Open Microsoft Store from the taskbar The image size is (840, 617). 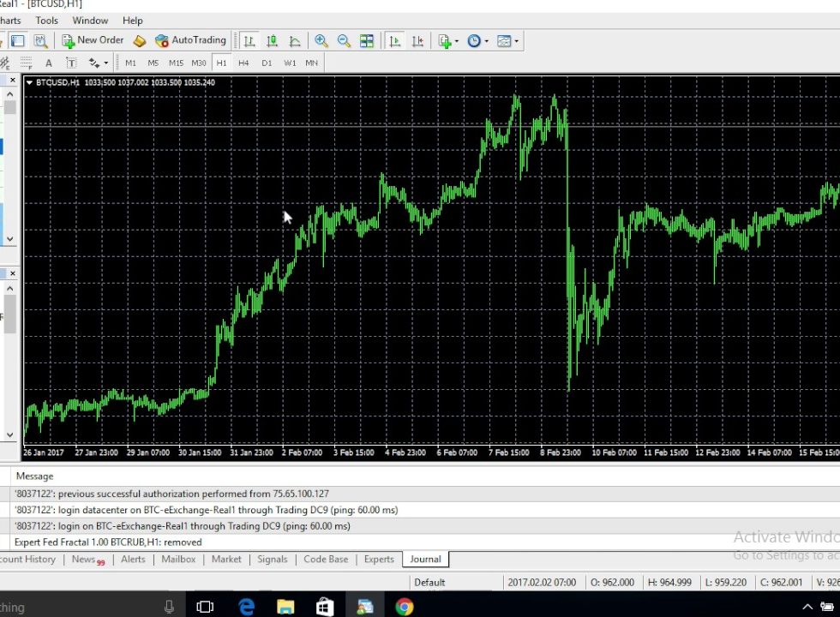click(x=325, y=607)
